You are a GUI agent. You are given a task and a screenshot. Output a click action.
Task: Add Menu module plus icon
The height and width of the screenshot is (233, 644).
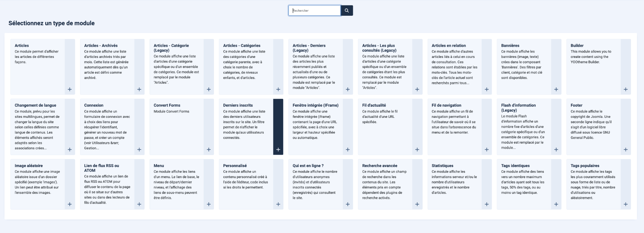pyautogui.click(x=209, y=204)
